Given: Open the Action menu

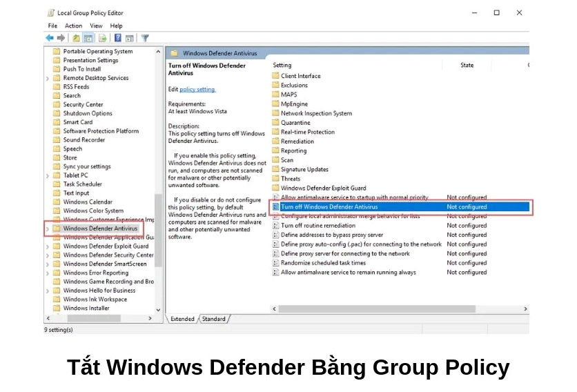Looking at the screenshot, I should [x=73, y=26].
